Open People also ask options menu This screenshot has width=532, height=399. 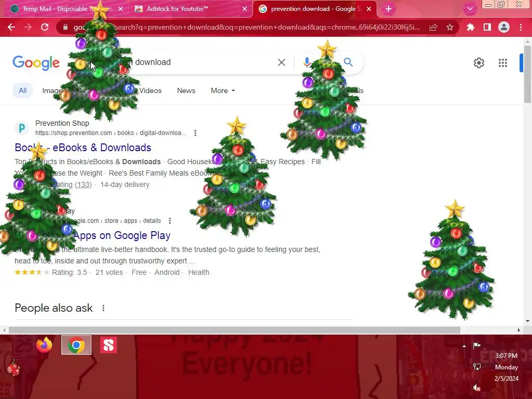pyautogui.click(x=103, y=308)
